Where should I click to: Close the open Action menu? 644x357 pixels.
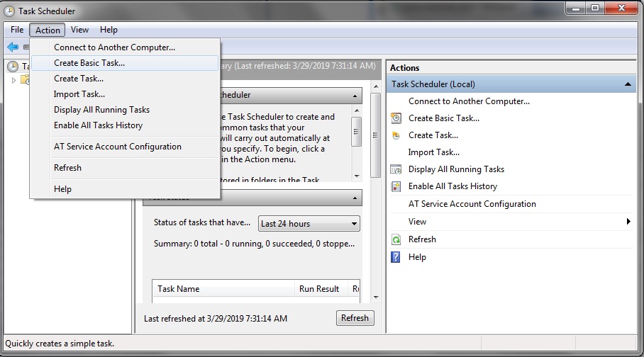click(48, 30)
